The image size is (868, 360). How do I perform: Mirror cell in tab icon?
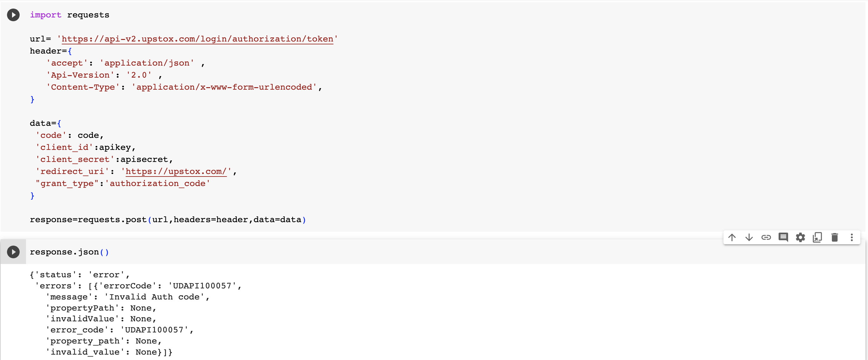coord(818,237)
